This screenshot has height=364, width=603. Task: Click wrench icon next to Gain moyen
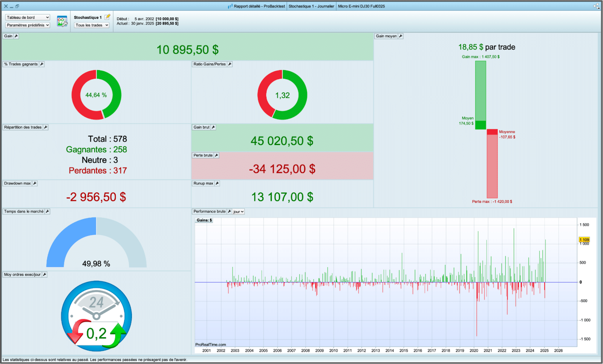pyautogui.click(x=401, y=36)
